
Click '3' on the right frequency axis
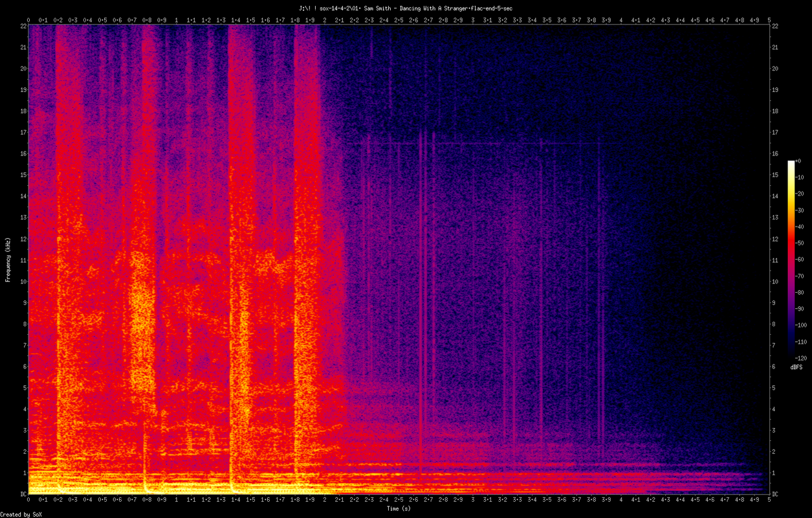pyautogui.click(x=774, y=430)
